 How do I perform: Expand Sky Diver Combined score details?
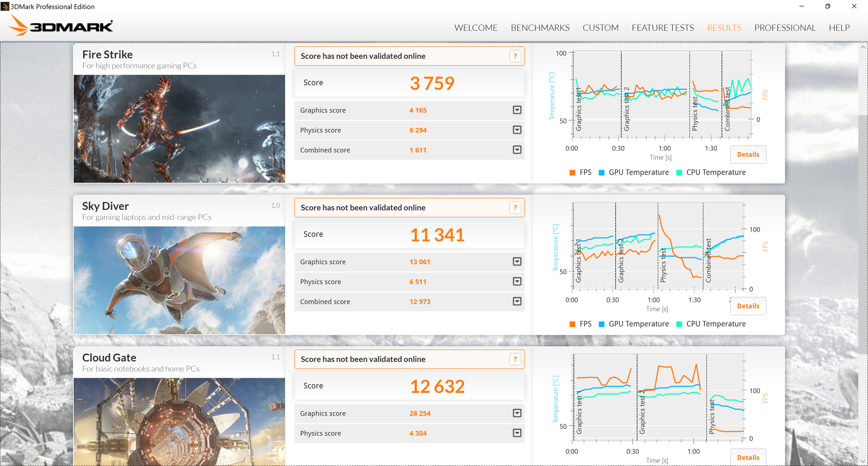(517, 301)
